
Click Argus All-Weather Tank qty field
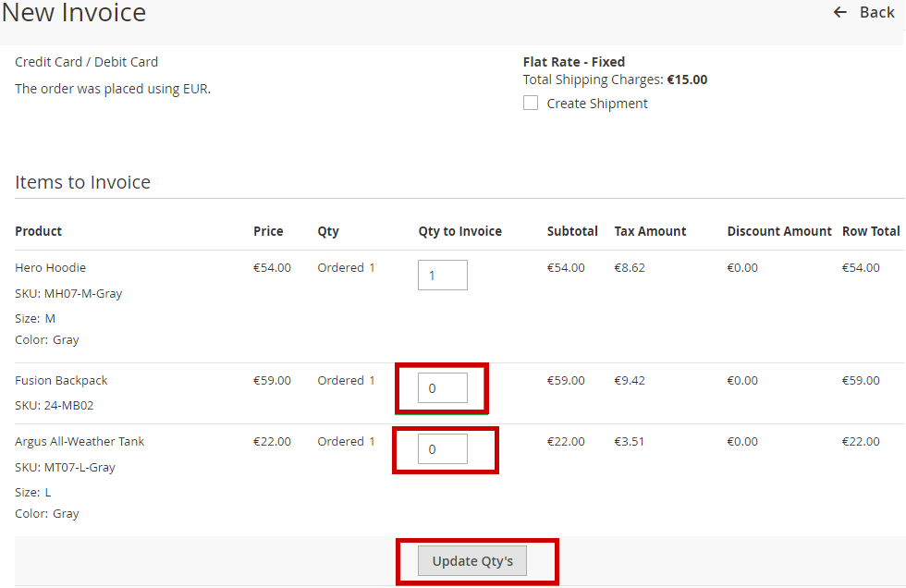(x=442, y=449)
